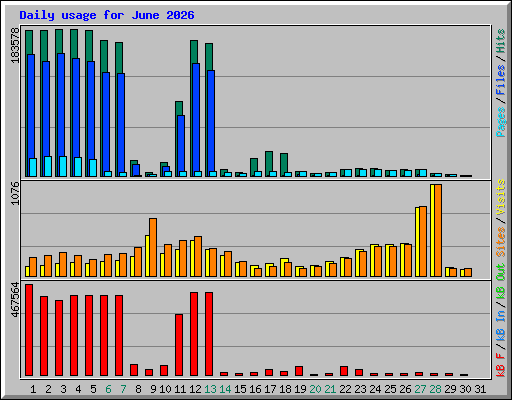Screen dimensions: 512x400
Task: Click the red kB bar for day 11
Action: pyautogui.click(x=179, y=345)
